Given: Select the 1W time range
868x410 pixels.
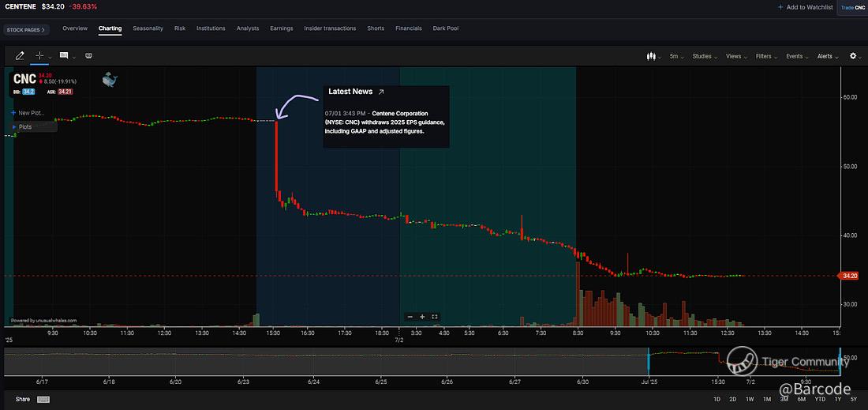Looking at the screenshot, I should (750, 399).
